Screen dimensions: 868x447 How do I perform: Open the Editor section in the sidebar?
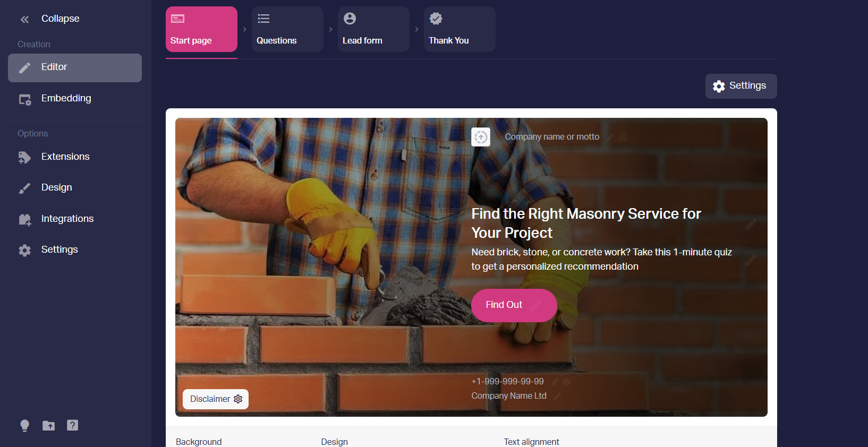click(x=75, y=68)
